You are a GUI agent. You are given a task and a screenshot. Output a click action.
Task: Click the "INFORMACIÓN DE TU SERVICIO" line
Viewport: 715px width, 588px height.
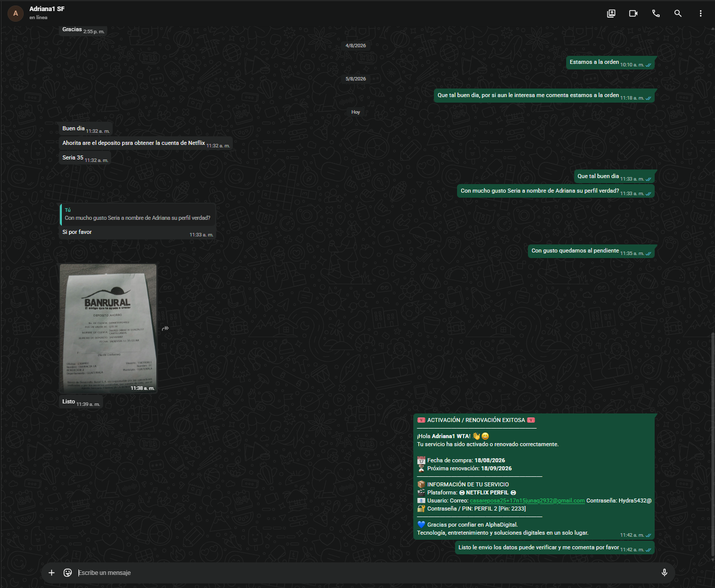click(463, 485)
